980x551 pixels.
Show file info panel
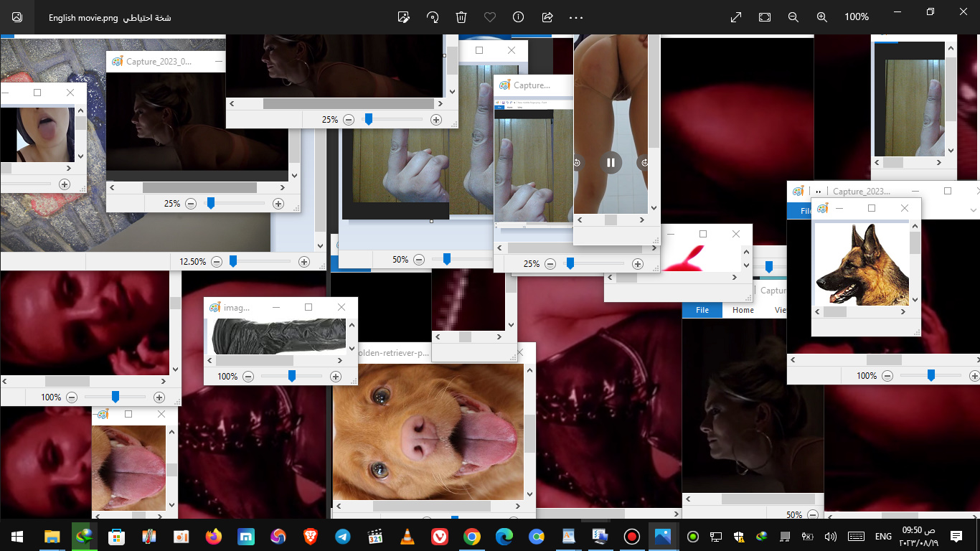tap(518, 17)
